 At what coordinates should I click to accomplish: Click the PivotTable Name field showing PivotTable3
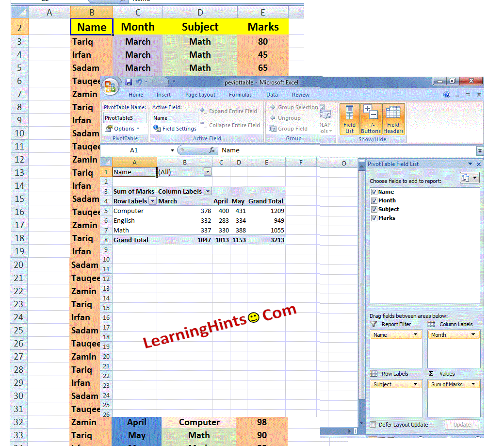[x=124, y=118]
